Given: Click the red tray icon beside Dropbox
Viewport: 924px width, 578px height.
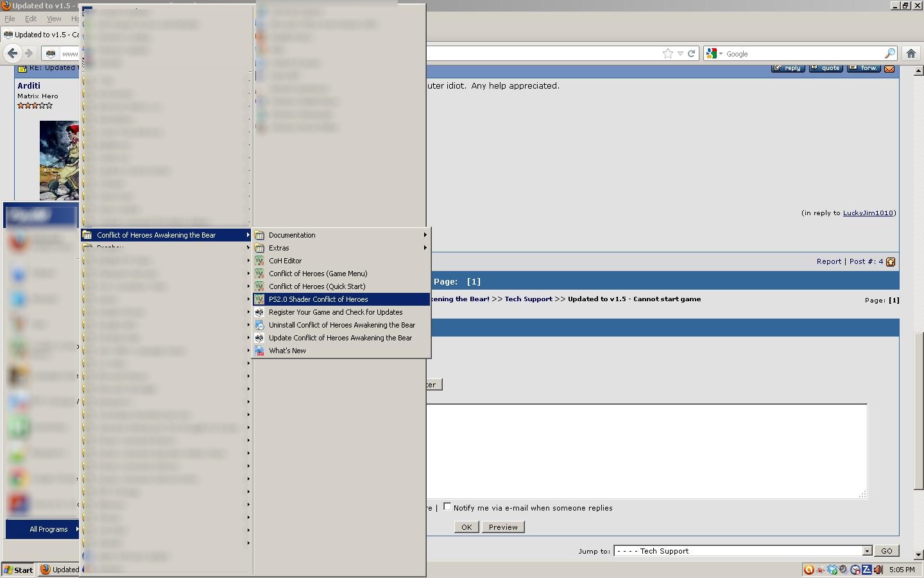Looking at the screenshot, I should [x=821, y=570].
